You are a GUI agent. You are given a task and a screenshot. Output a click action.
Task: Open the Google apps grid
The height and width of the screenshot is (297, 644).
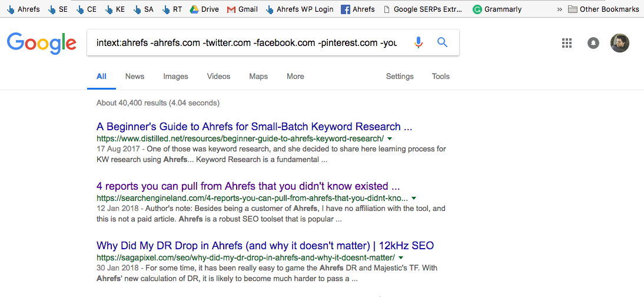tap(567, 43)
